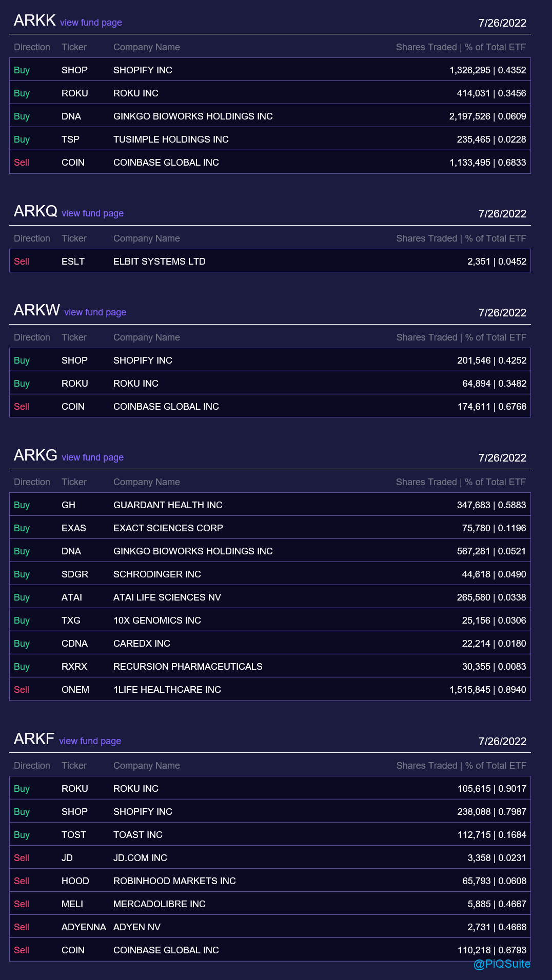Click ADYEN NV company name
Viewport: 552px width, 980px height.
point(137,927)
